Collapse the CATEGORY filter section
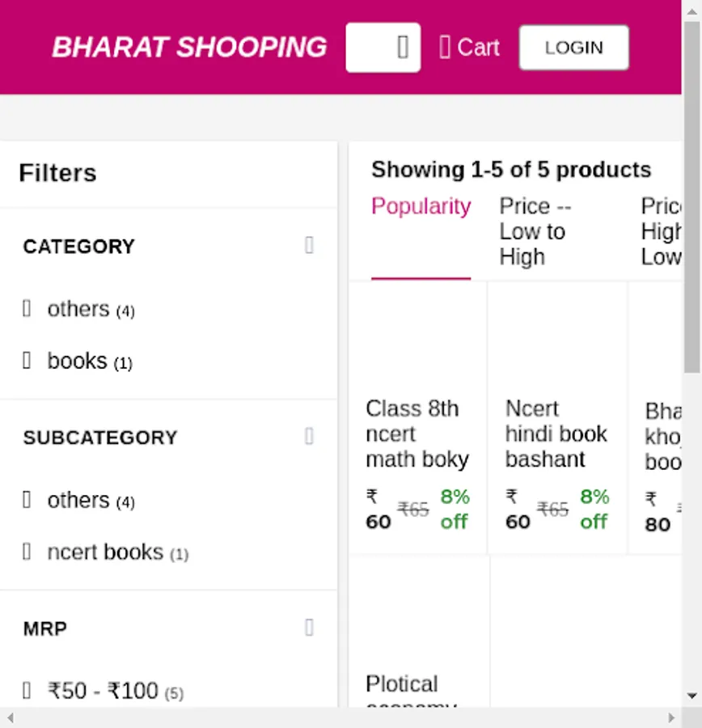Viewport: 702px width, 728px height. [x=309, y=246]
